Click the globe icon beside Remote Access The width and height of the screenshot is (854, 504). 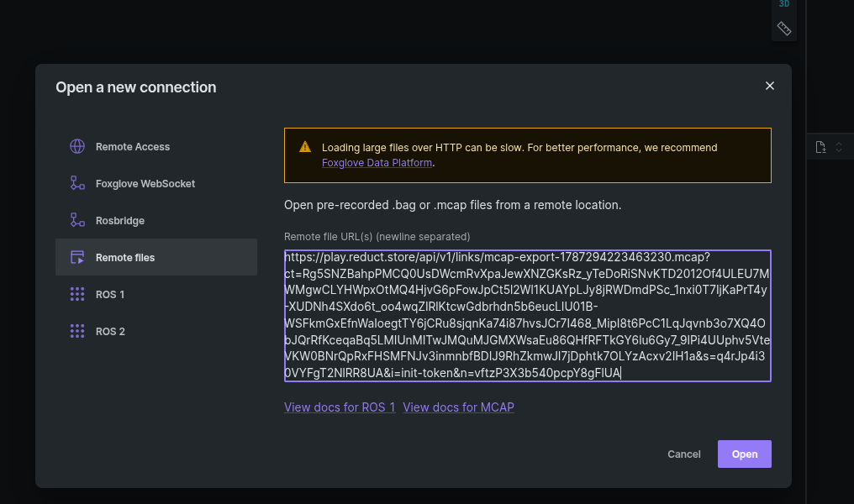[77, 146]
